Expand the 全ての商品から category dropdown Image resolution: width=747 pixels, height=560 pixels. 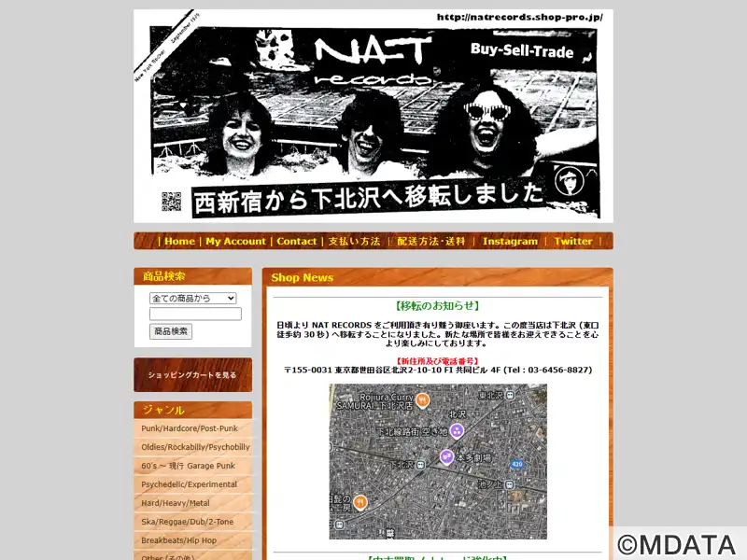(x=193, y=298)
